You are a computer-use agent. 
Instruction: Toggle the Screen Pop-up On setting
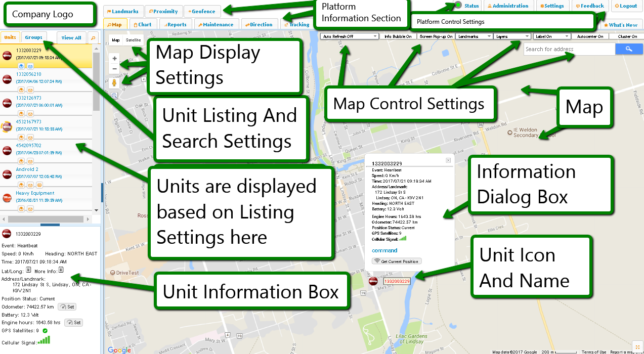click(x=436, y=36)
